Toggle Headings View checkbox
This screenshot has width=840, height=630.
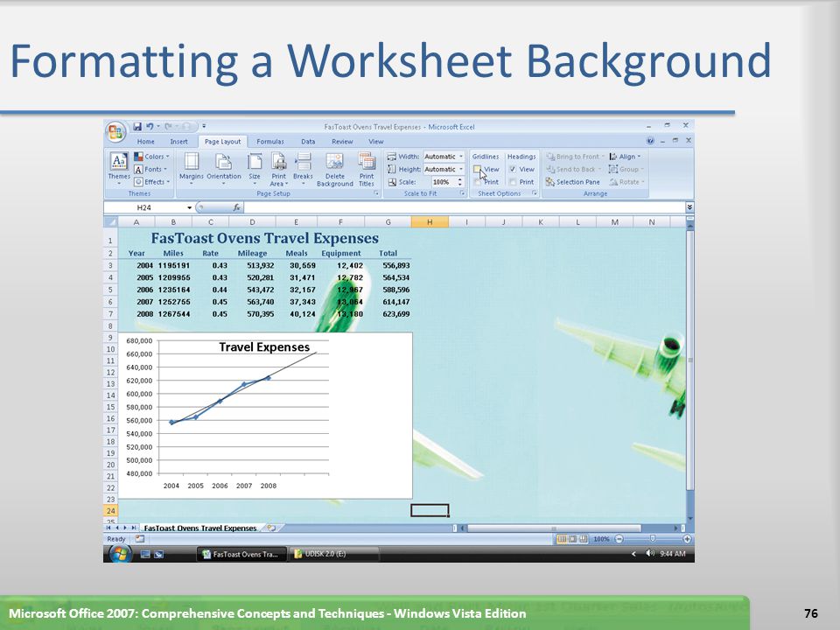coord(513,169)
